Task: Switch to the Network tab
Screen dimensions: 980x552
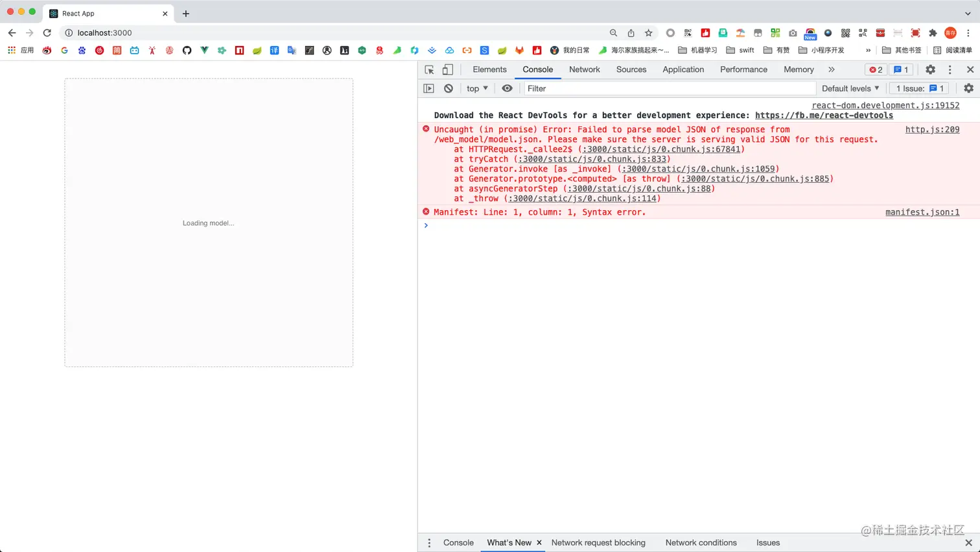Action: [584, 69]
